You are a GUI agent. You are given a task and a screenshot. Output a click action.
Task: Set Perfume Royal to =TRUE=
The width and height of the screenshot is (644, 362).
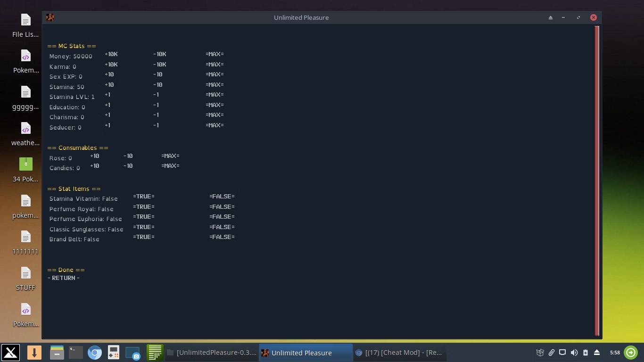click(x=144, y=207)
